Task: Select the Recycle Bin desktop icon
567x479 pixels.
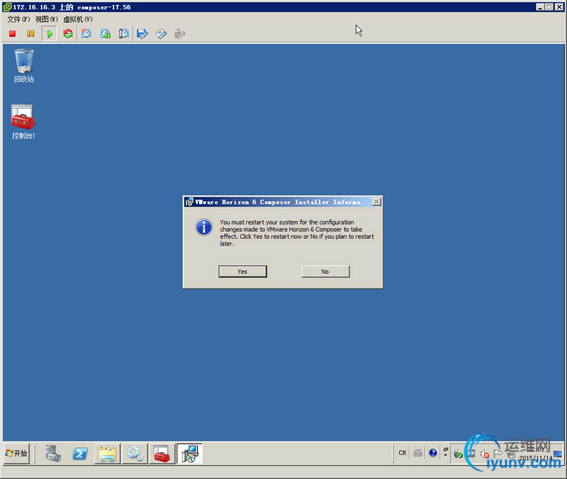Action: click(24, 65)
